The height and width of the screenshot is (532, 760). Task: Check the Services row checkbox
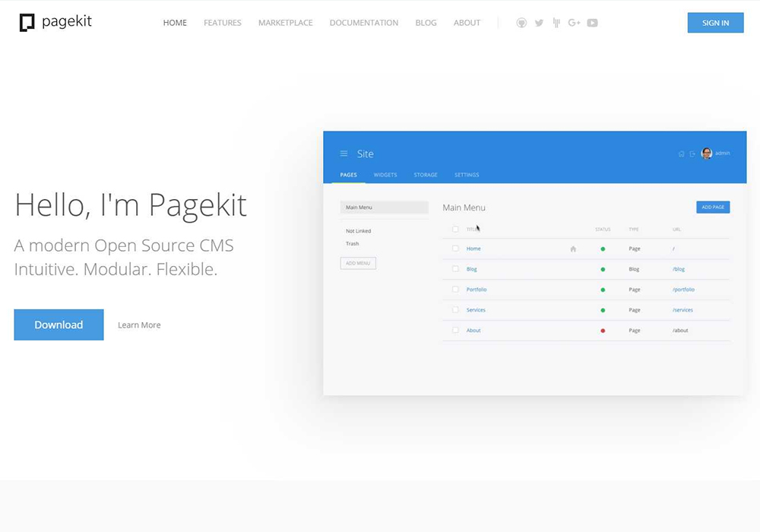(455, 309)
